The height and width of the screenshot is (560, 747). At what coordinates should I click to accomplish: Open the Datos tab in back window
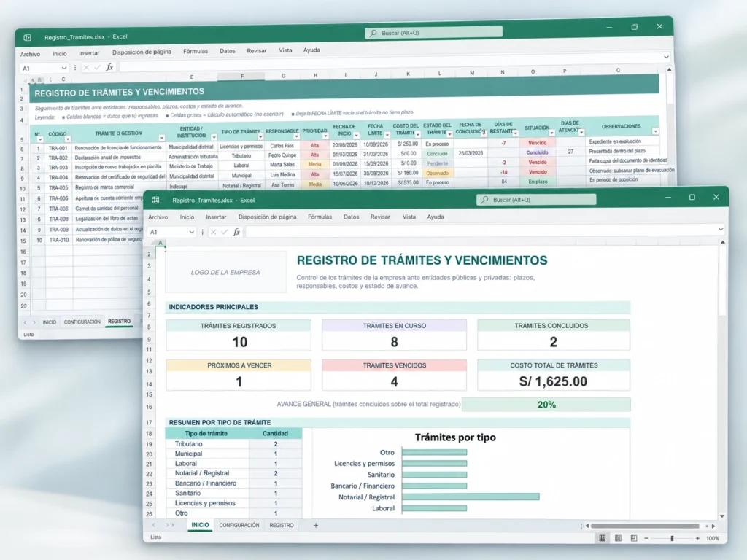(228, 51)
